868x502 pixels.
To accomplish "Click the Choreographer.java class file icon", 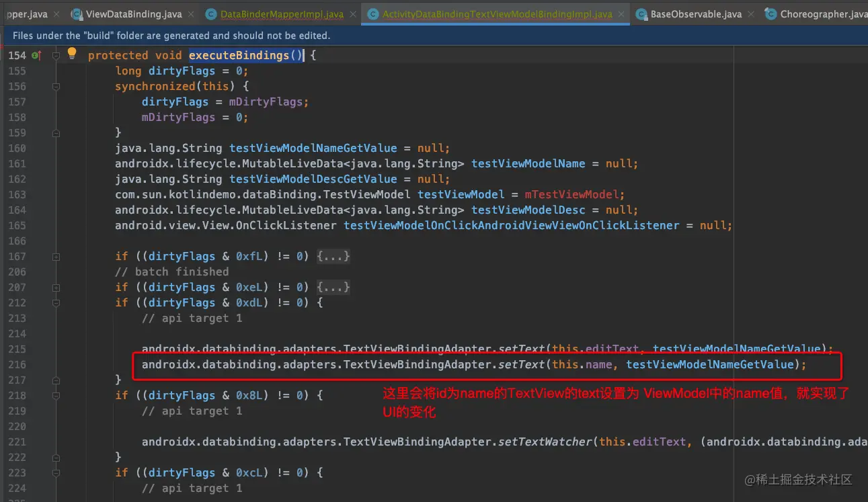I will coord(771,14).
